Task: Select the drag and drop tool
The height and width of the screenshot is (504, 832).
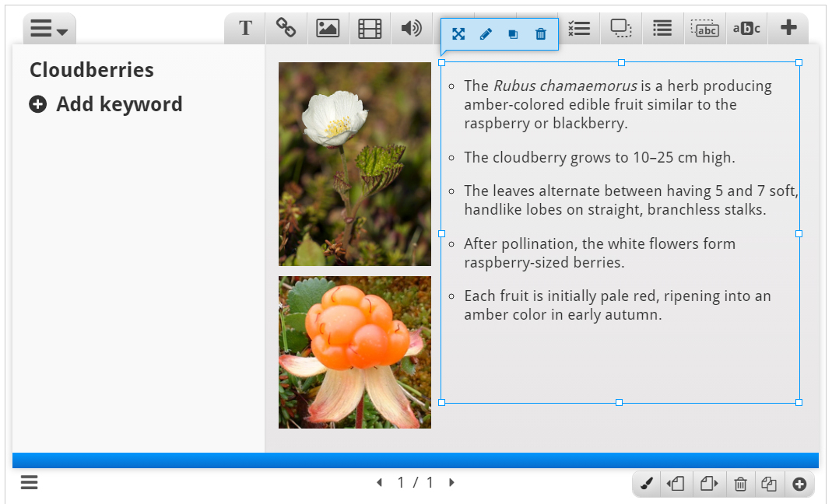Action: (x=621, y=28)
